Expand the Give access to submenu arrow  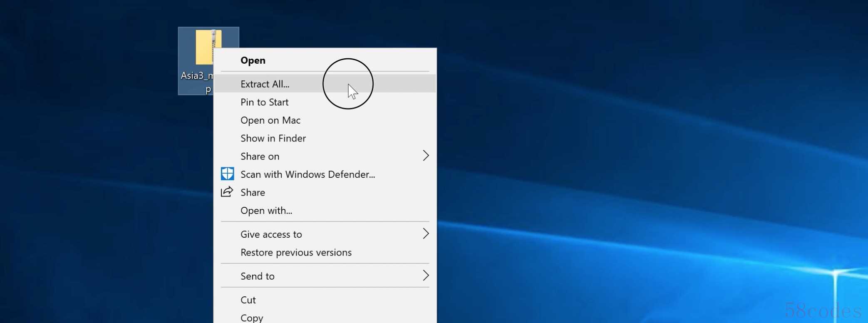click(x=425, y=234)
